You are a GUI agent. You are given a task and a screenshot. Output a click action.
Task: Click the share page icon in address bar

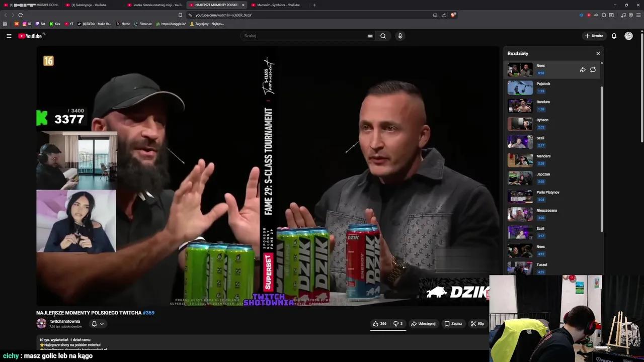point(444,15)
